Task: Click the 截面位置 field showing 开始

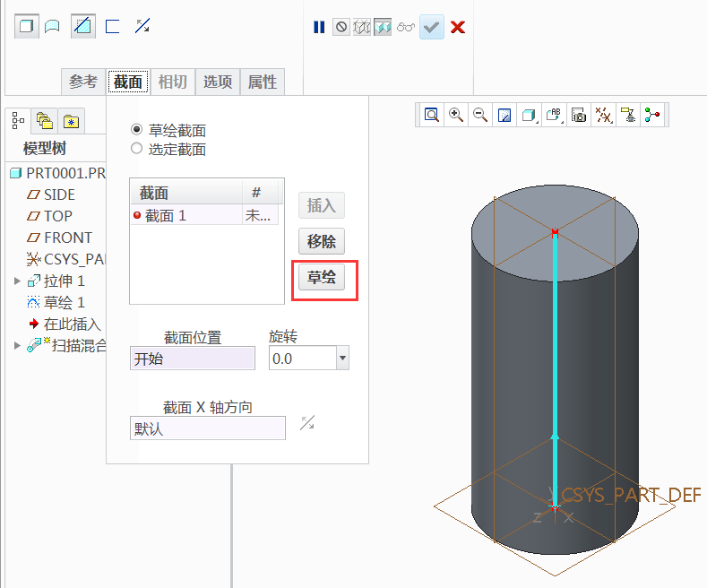Action: (x=193, y=359)
